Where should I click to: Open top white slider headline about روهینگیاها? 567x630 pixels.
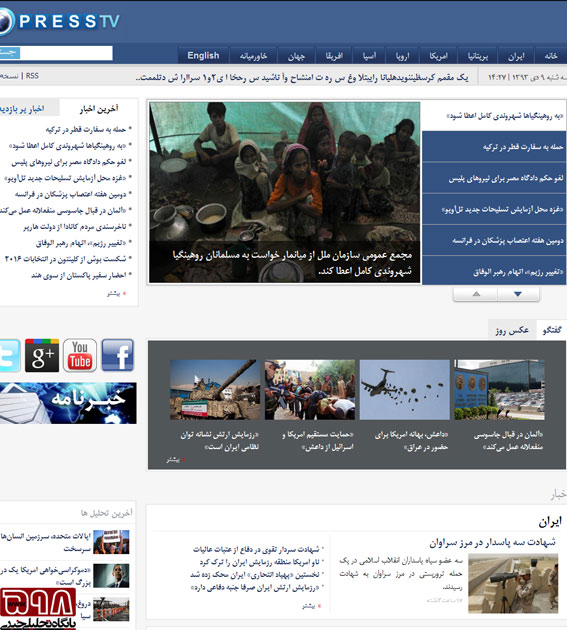[x=494, y=116]
